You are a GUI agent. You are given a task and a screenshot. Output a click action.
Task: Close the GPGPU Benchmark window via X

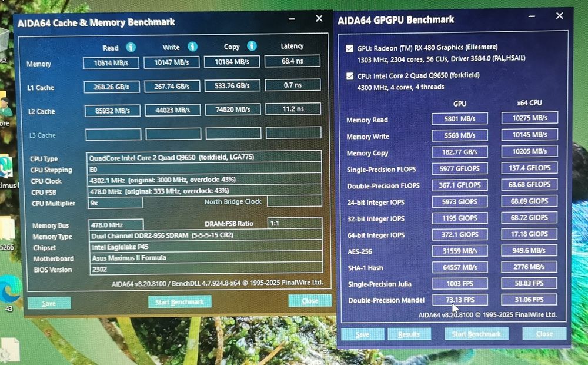coord(560,16)
